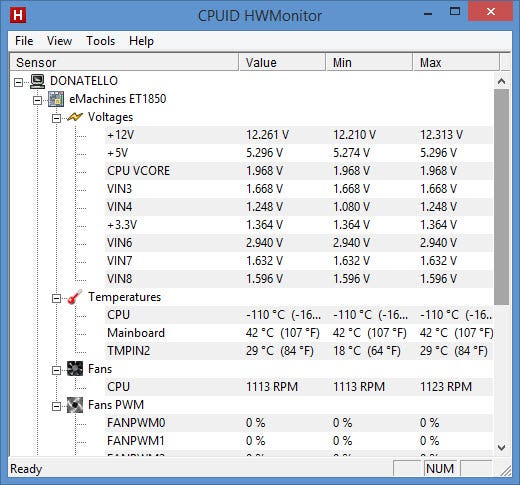Click the scrollbar up arrow
520x485 pixels.
click(x=501, y=81)
